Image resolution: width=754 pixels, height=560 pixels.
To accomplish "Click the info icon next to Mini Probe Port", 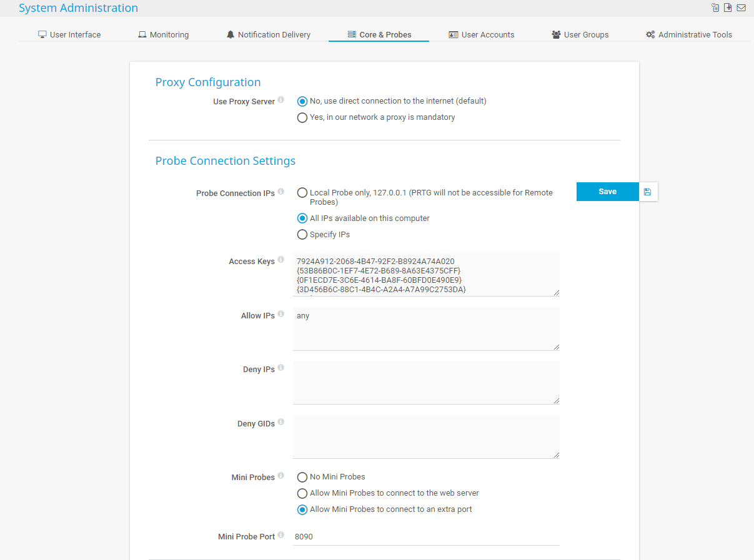I will click(x=281, y=535).
